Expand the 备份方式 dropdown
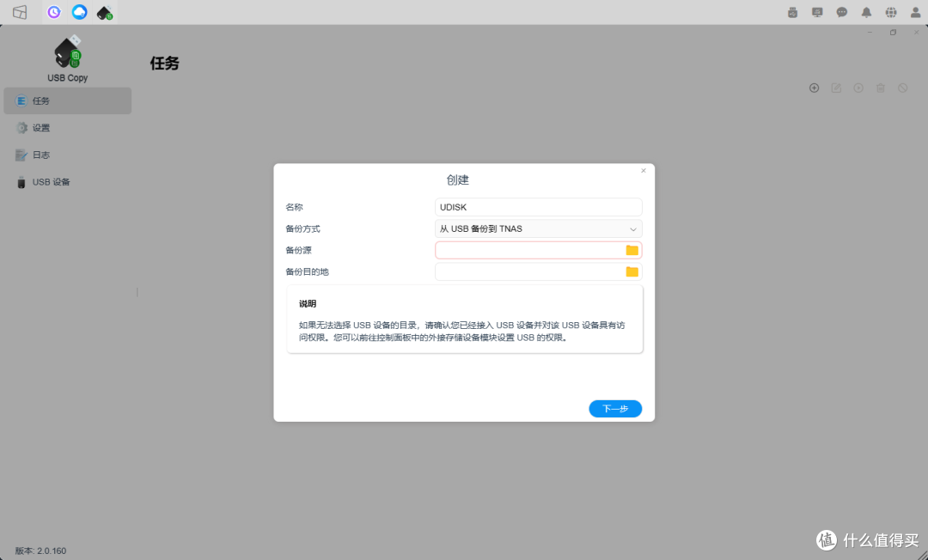Image resolution: width=928 pixels, height=560 pixels. coord(539,228)
